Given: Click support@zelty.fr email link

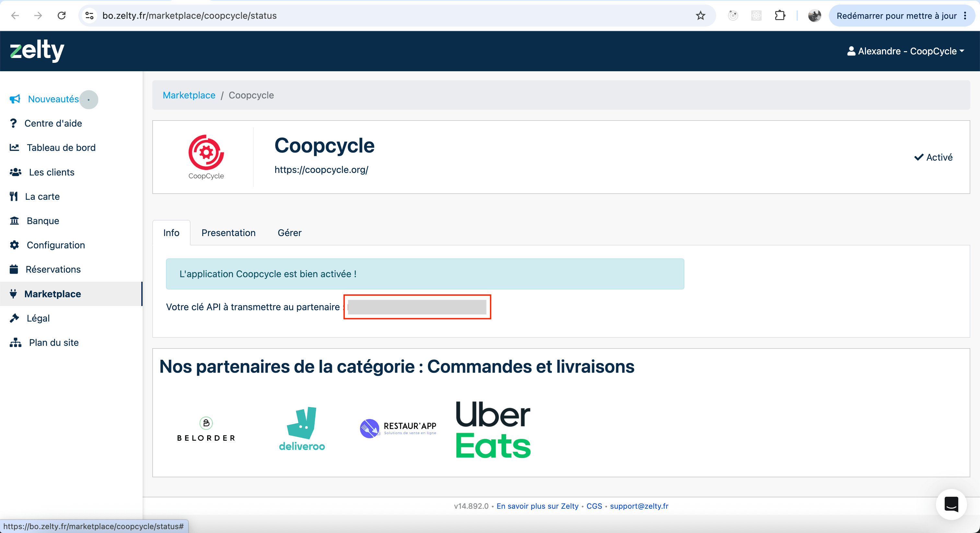Looking at the screenshot, I should click(x=639, y=506).
